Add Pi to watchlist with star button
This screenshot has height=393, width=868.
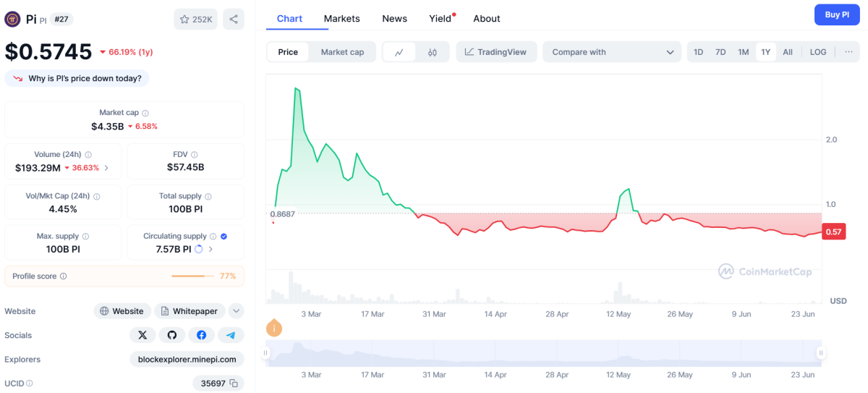pos(195,20)
